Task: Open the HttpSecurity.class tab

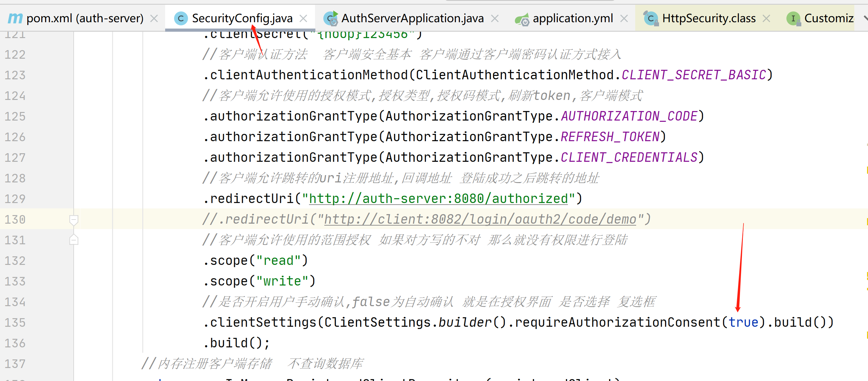Action: (709, 18)
